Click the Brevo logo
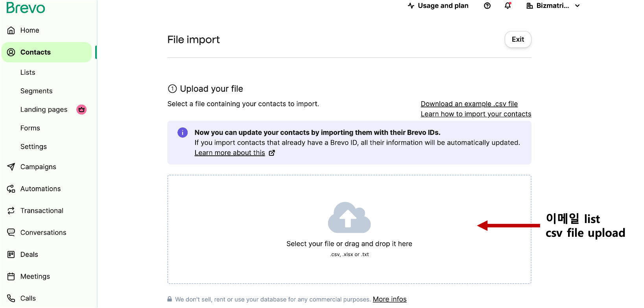 point(26,8)
